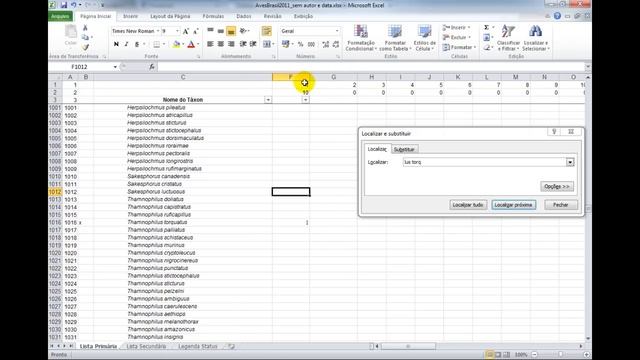This screenshot has height=360, width=640.
Task: Open the Times New Roman font dropdown
Action: click(x=158, y=31)
